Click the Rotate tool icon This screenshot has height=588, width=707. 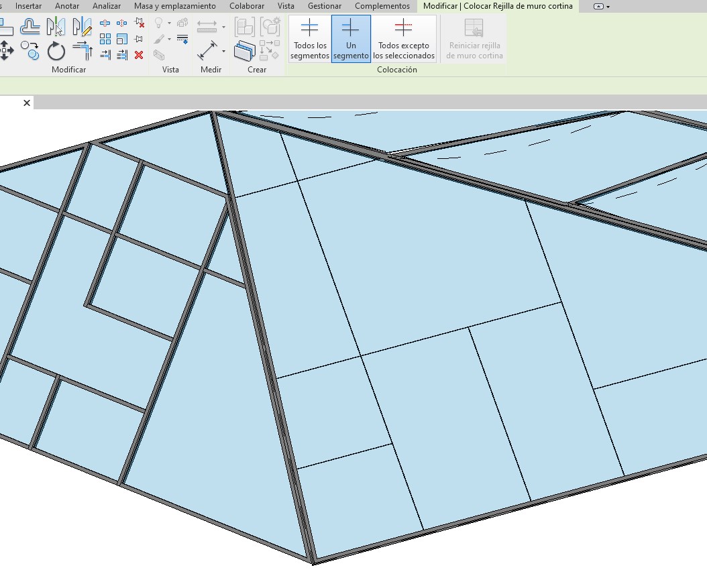[56, 51]
